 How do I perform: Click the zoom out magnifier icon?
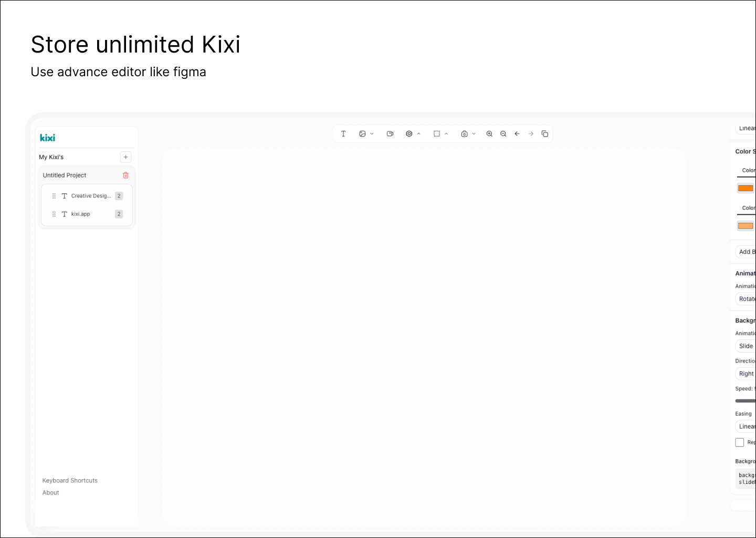coord(503,133)
